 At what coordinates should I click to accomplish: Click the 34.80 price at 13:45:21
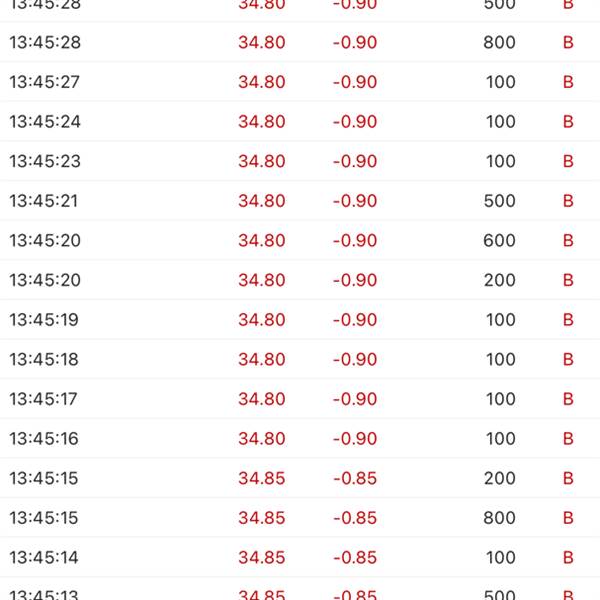click(x=262, y=201)
